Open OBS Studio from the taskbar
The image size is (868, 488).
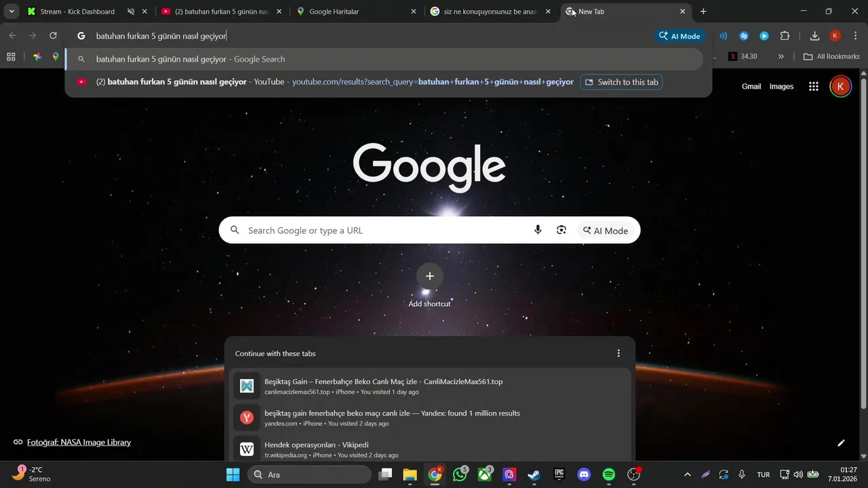click(634, 474)
